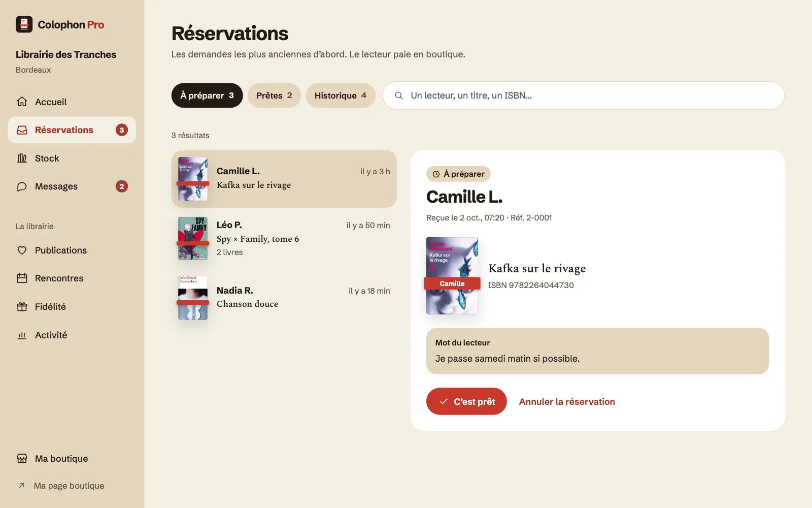Click the il y a 3 h timestamp
Image resolution: width=812 pixels, height=508 pixels.
[375, 172]
